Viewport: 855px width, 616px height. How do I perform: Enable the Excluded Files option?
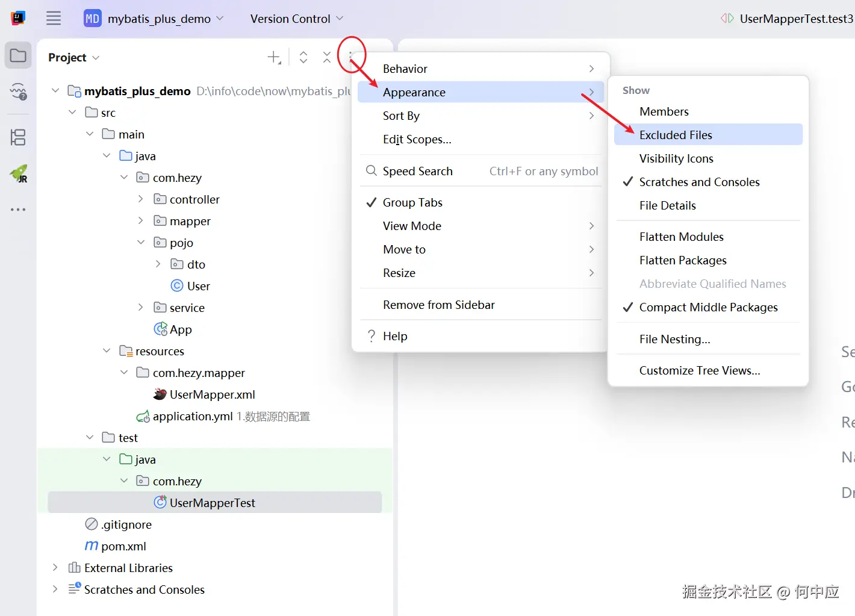[x=708, y=135]
